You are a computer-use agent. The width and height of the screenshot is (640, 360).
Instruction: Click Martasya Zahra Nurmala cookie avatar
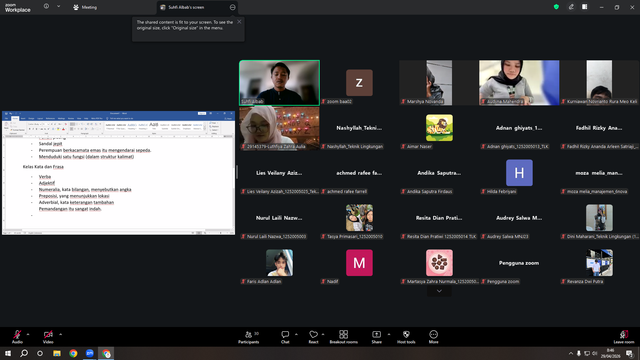[439, 263]
